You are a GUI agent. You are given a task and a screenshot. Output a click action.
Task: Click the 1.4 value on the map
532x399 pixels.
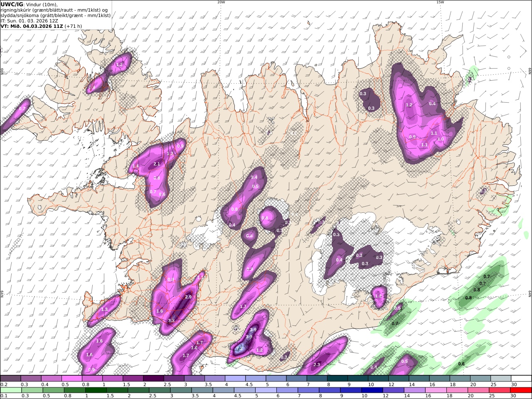pos(135,166)
